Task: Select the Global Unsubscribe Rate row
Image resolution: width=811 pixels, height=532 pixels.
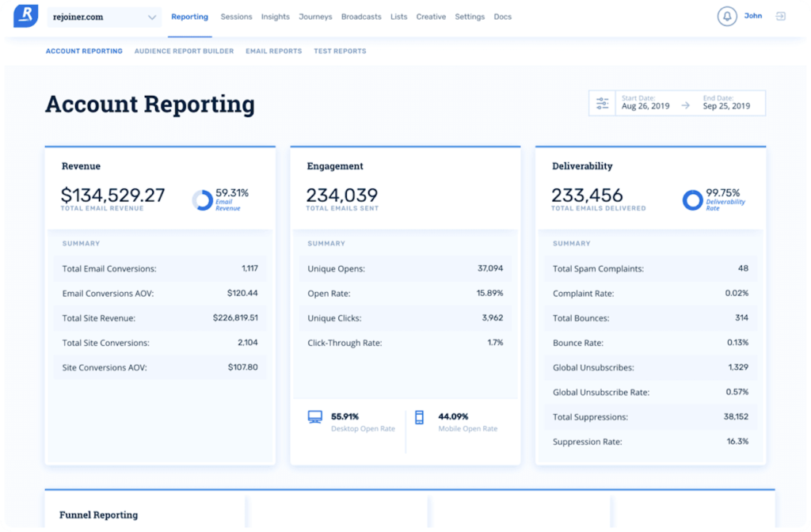Action: click(650, 393)
